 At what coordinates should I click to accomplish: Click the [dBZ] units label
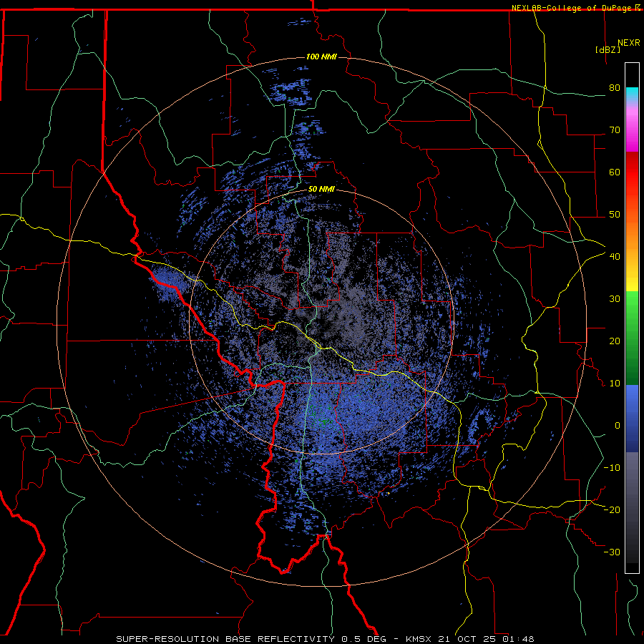point(608,49)
